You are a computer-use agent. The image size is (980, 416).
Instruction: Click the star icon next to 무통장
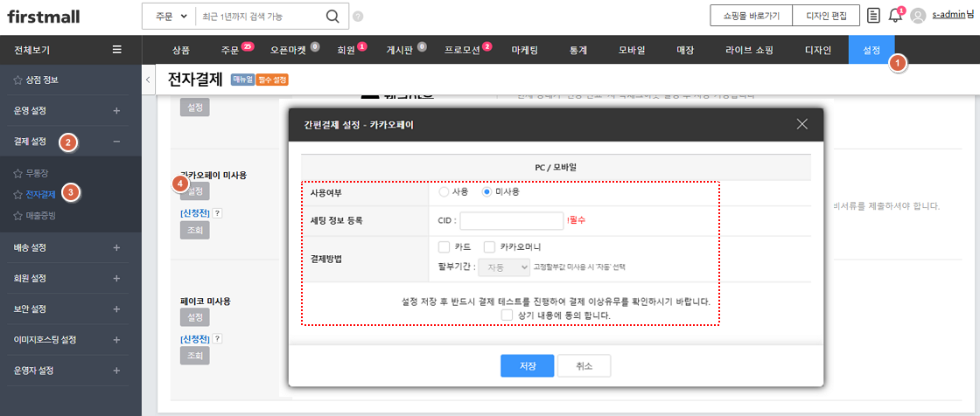coord(17,172)
